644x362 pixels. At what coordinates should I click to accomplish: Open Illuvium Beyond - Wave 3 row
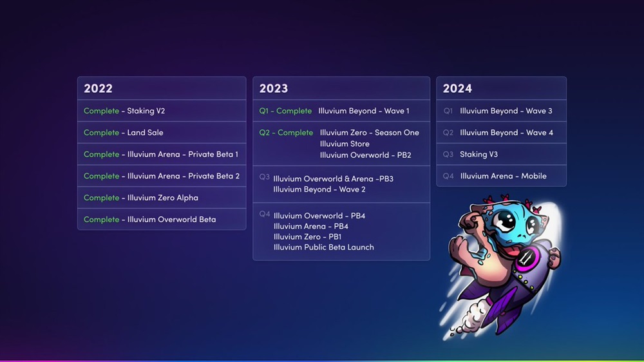click(x=501, y=111)
